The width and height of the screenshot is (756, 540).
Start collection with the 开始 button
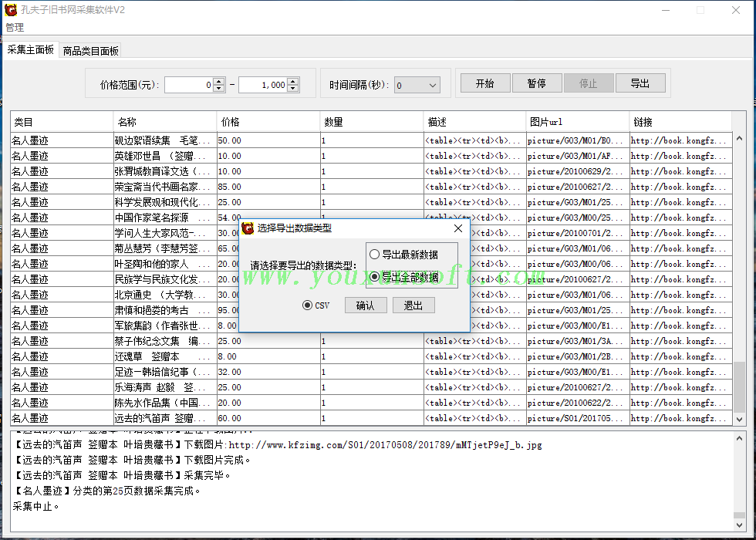point(485,83)
